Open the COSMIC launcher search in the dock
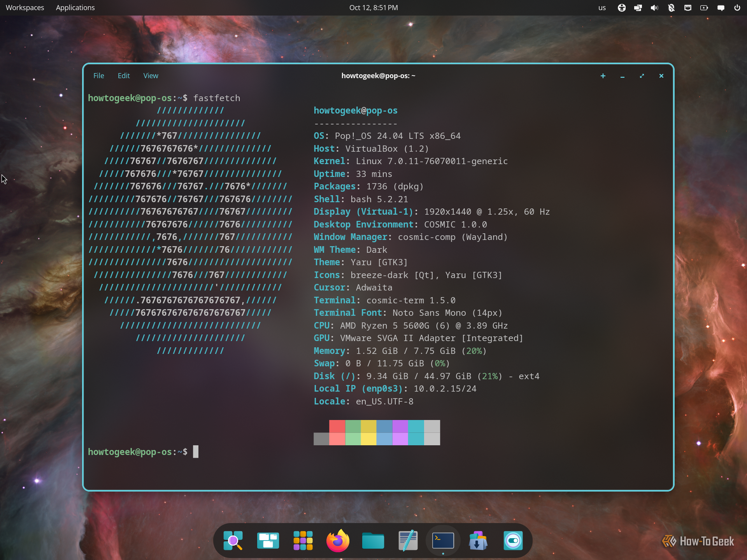 [233, 541]
